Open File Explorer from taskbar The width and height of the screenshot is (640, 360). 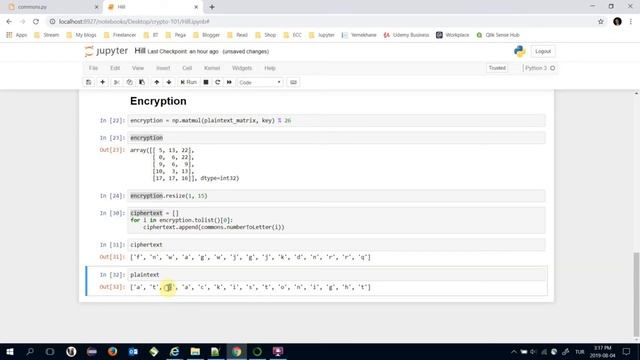click(x=195, y=351)
